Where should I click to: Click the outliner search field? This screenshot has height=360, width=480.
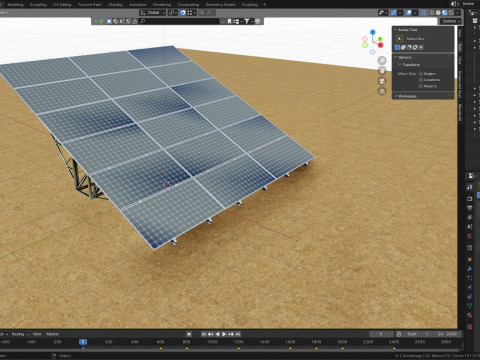[179, 21]
